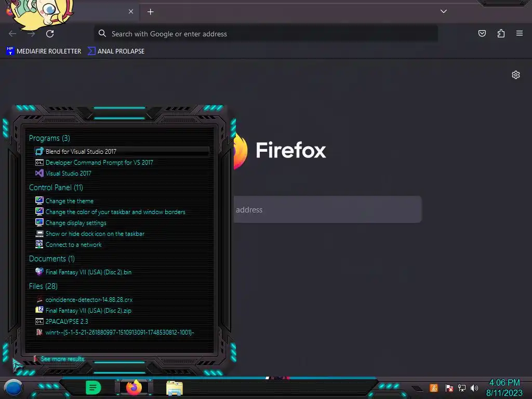Save page to Pocket icon

(x=482, y=33)
